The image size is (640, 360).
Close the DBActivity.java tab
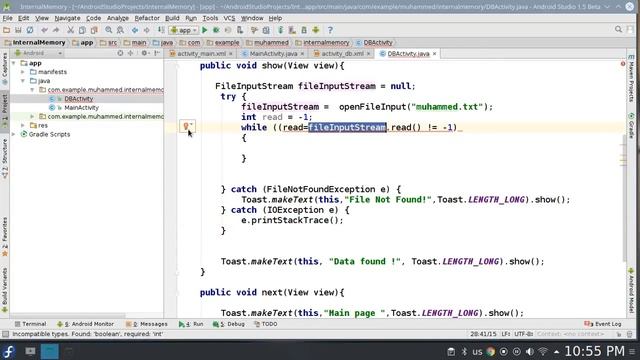[x=434, y=54]
